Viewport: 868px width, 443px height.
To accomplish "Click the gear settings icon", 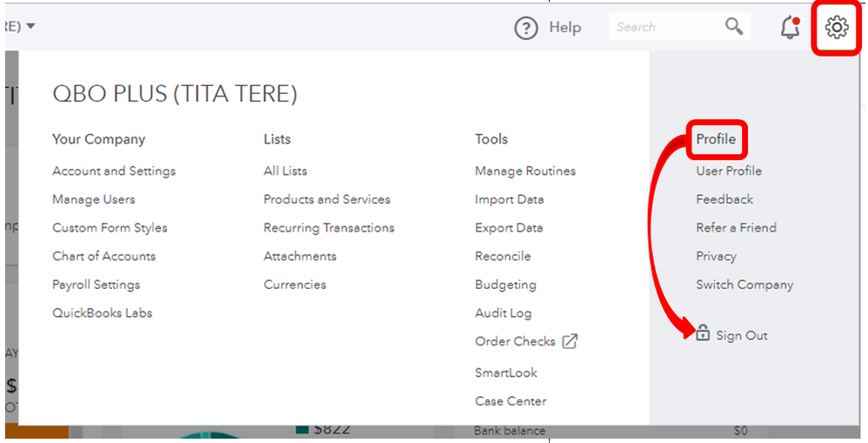I will [x=837, y=28].
